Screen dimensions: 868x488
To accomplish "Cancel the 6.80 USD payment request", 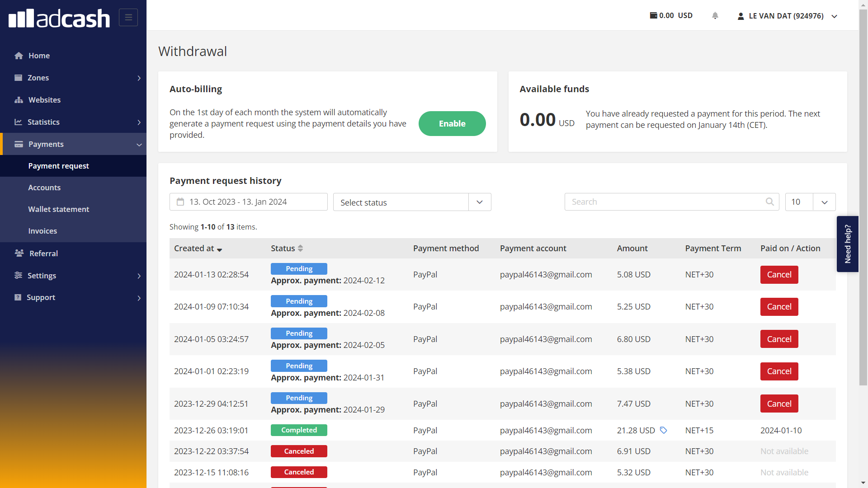I will pos(779,339).
